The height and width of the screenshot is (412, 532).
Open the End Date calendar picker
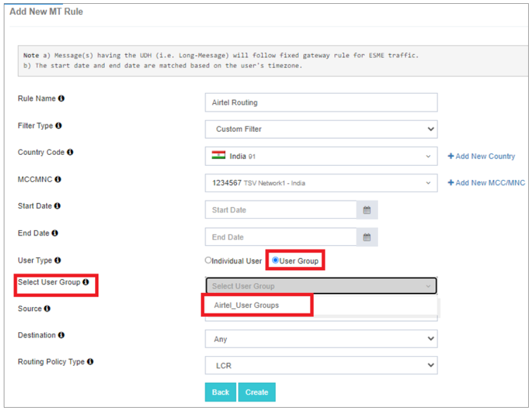(367, 237)
